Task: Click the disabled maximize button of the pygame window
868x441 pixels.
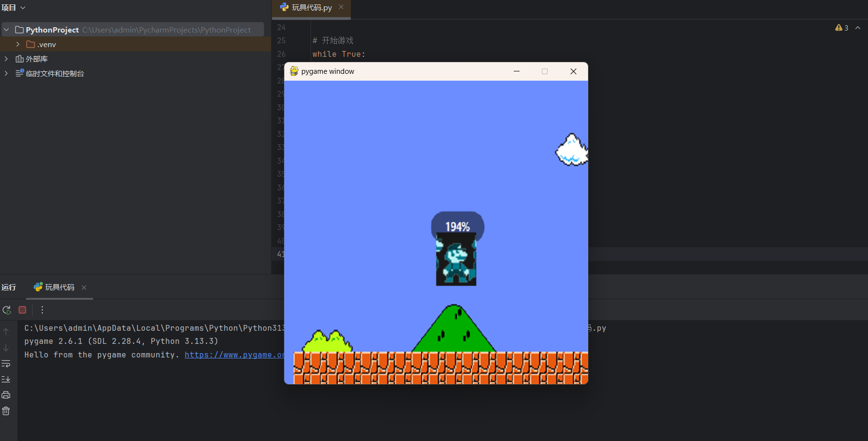Action: tap(545, 71)
